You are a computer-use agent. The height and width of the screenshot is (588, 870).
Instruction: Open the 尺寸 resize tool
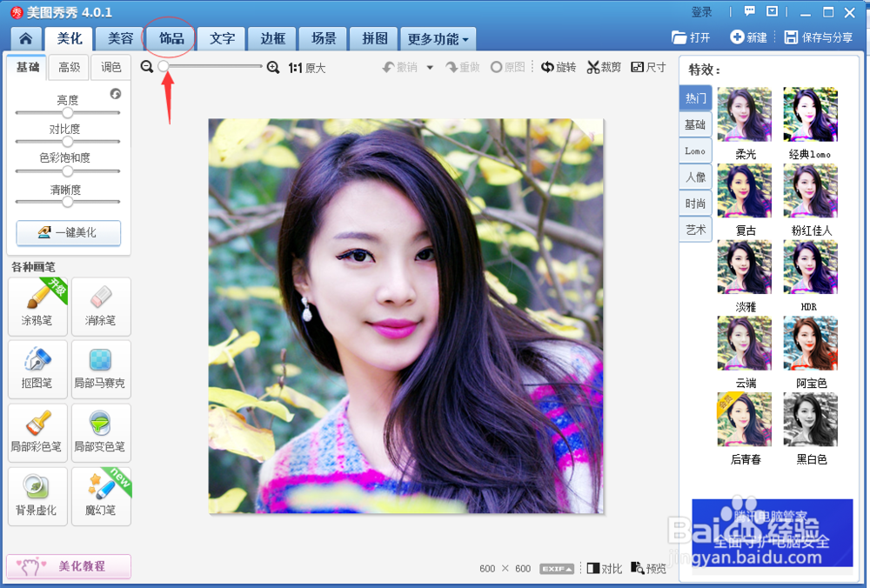tap(649, 67)
